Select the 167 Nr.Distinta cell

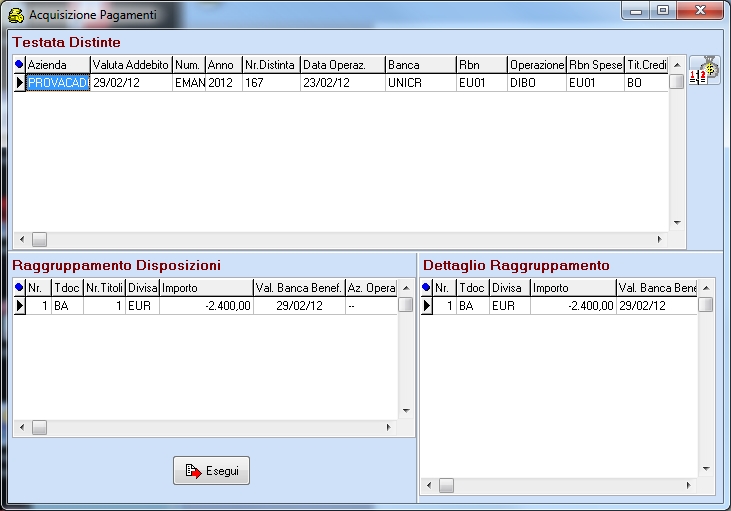[271, 83]
